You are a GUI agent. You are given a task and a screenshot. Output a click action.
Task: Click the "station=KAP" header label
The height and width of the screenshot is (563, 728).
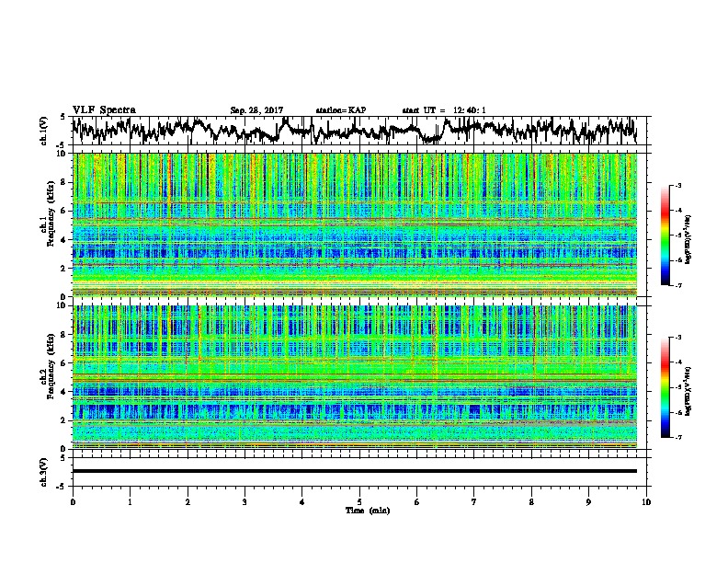point(341,110)
